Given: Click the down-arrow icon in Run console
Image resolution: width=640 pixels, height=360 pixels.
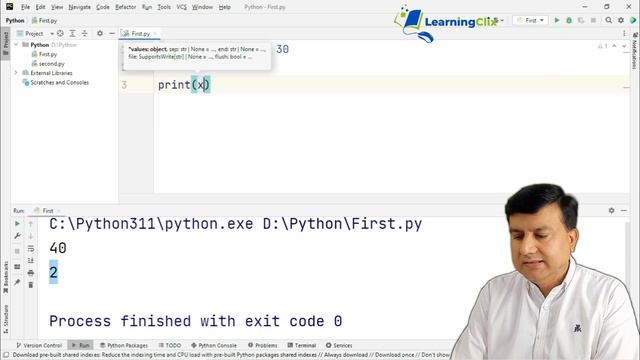Looking at the screenshot, I should coord(31,236).
